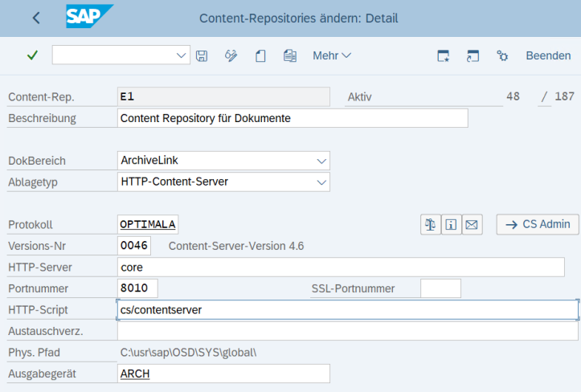
Task: Click the back arrow in header
Action: tap(36, 18)
